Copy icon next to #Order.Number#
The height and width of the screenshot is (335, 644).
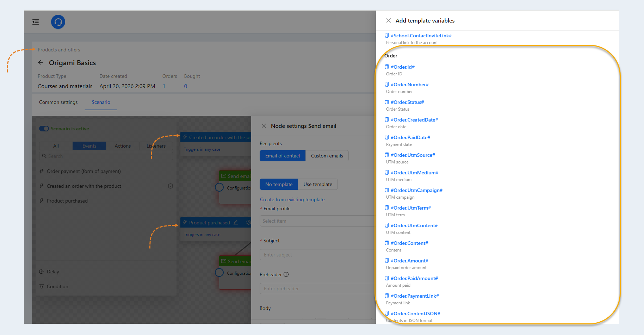click(387, 85)
